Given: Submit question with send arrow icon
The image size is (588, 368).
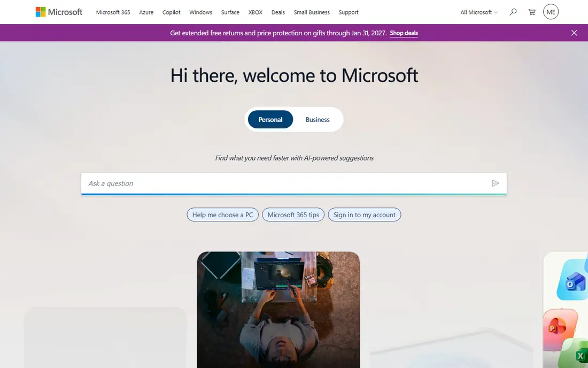Looking at the screenshot, I should click(x=496, y=183).
